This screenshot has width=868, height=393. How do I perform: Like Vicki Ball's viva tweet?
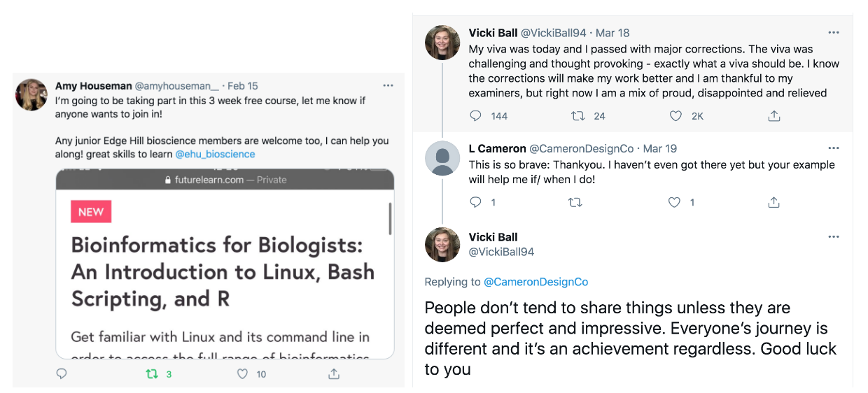pyautogui.click(x=675, y=116)
